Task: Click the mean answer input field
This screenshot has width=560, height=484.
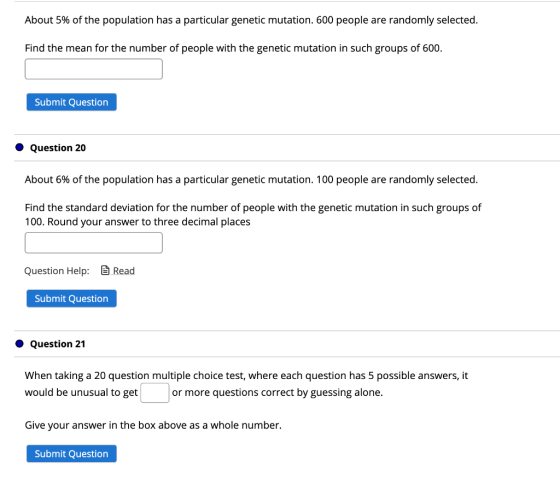Action: [94, 69]
